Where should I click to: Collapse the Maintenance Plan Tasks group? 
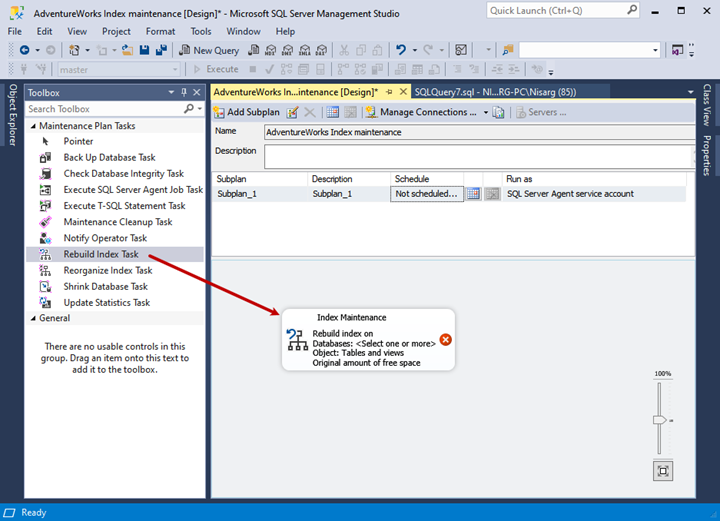[x=33, y=126]
